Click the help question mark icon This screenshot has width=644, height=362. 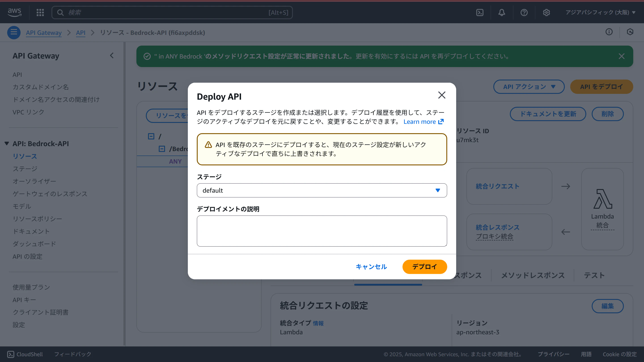click(x=524, y=13)
